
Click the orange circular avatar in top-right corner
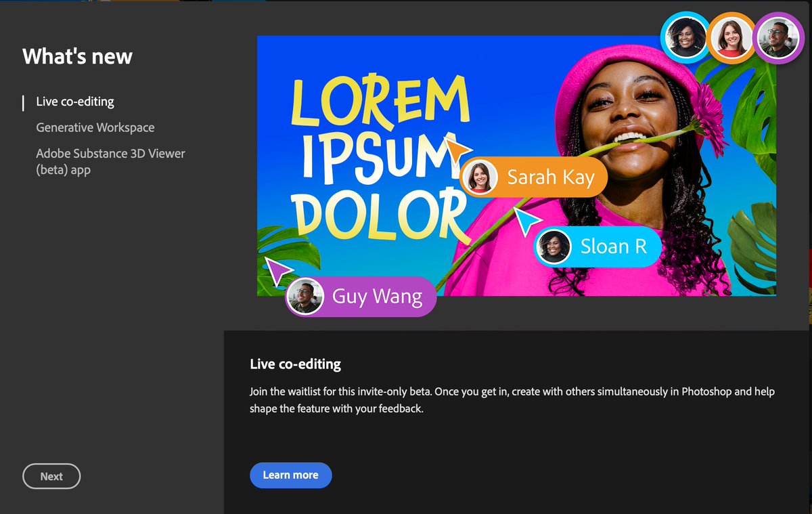731,38
